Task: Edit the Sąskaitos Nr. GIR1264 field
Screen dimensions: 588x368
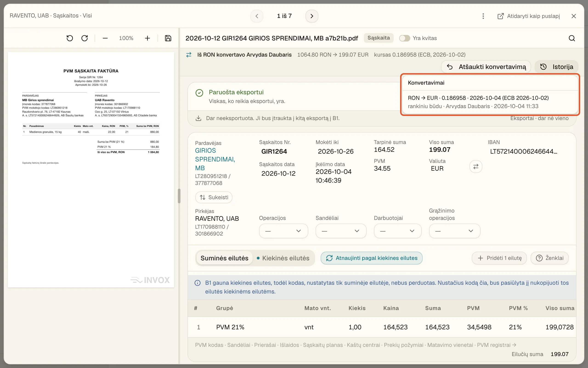Action: [x=274, y=151]
